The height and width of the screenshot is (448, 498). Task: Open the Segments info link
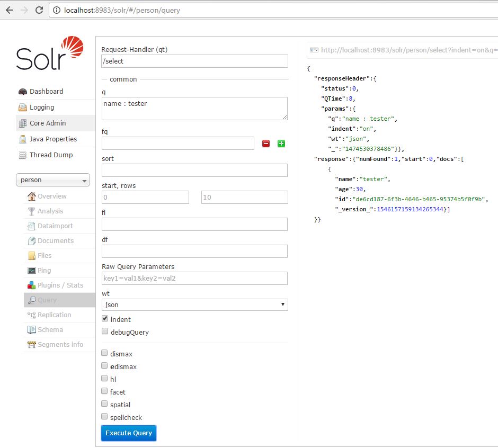pos(60,345)
